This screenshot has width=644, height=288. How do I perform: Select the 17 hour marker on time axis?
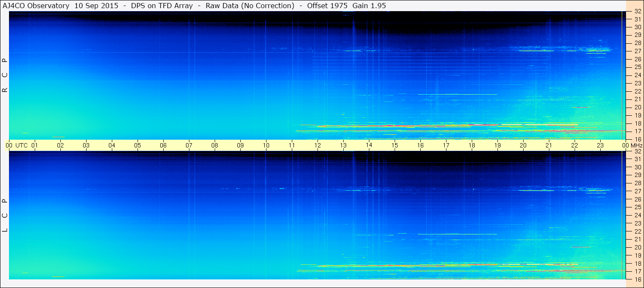click(x=446, y=145)
